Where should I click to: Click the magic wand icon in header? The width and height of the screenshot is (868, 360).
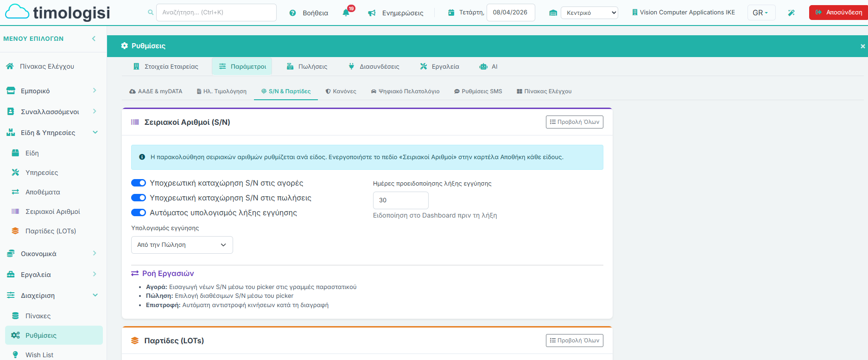[792, 13]
